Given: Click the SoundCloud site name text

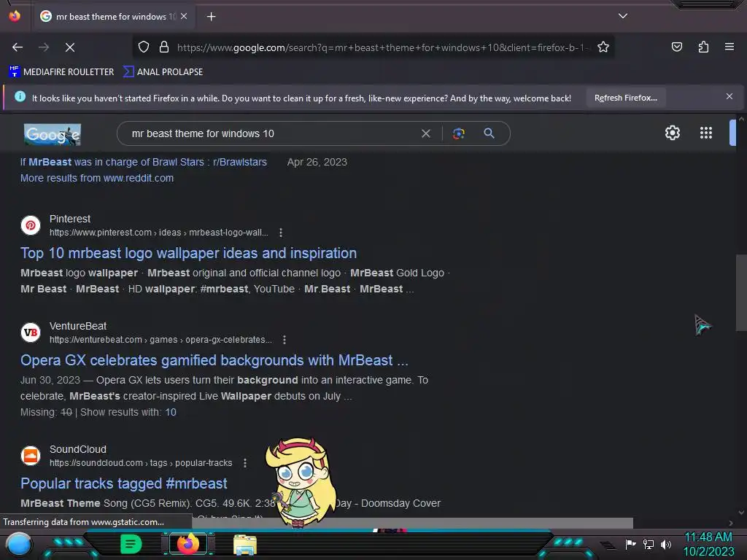Looking at the screenshot, I should (x=78, y=449).
